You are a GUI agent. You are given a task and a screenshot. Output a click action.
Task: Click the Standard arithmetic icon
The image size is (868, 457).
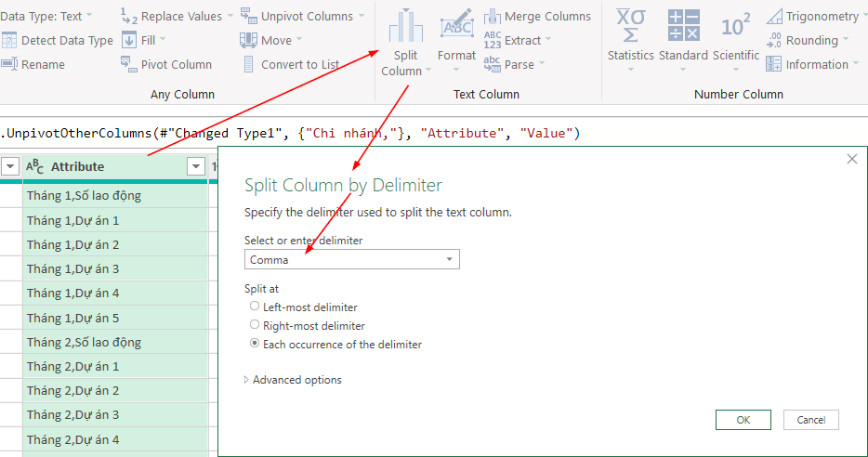point(684,25)
